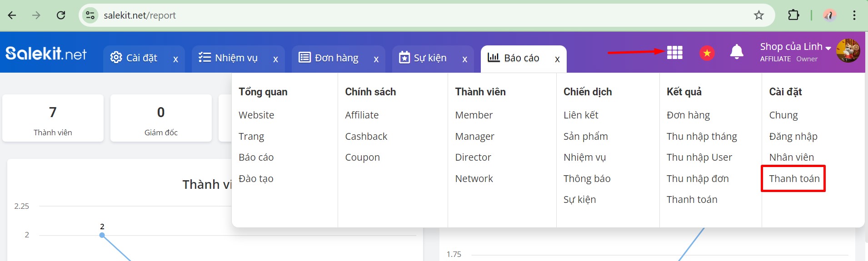Close the Sự kiện tab

point(464,59)
